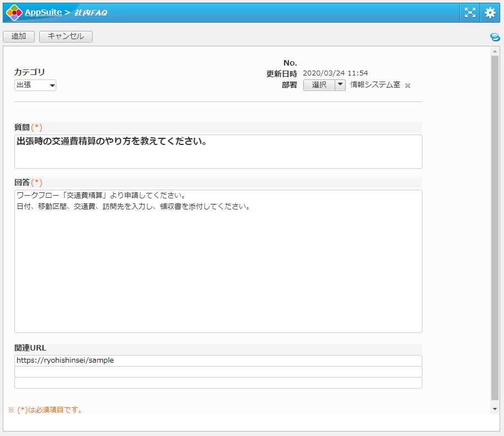Click the キャンセル button
Image resolution: width=504 pixels, height=436 pixels.
pos(66,36)
